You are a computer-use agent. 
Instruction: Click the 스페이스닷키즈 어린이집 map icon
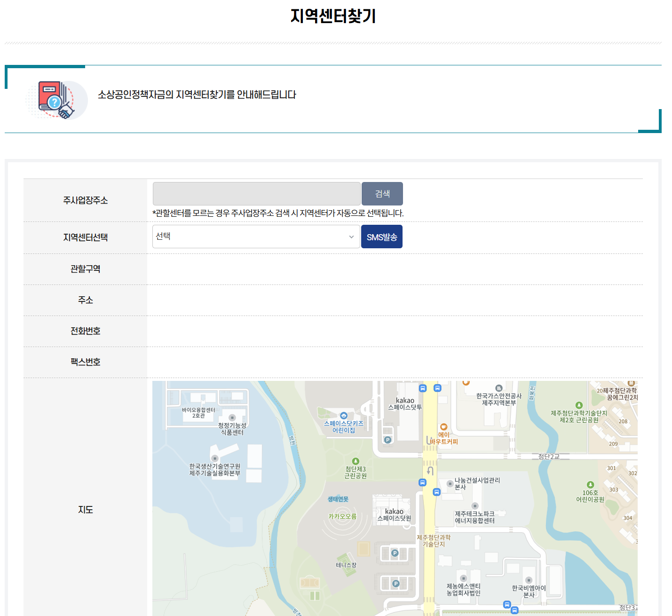click(x=344, y=416)
